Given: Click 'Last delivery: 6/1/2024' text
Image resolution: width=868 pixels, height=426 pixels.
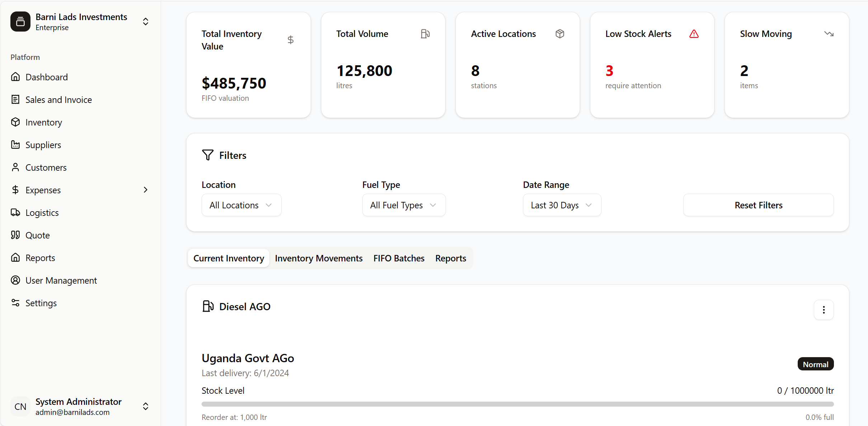Looking at the screenshot, I should (x=245, y=373).
